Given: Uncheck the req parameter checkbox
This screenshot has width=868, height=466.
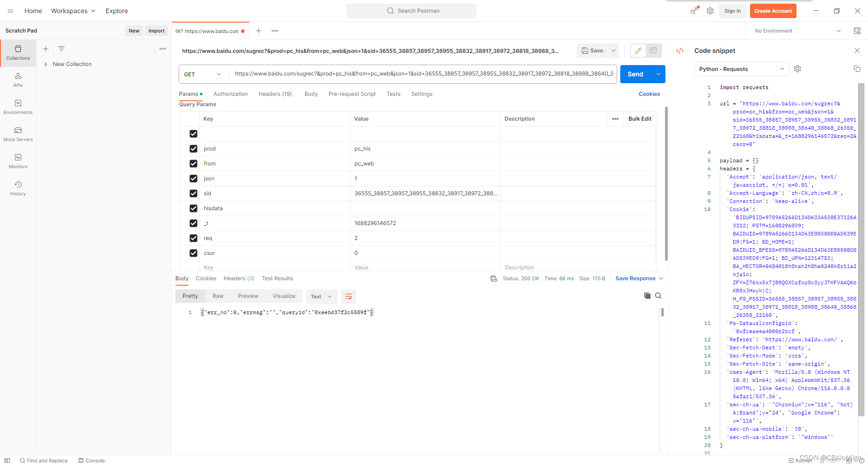Looking at the screenshot, I should pos(193,238).
